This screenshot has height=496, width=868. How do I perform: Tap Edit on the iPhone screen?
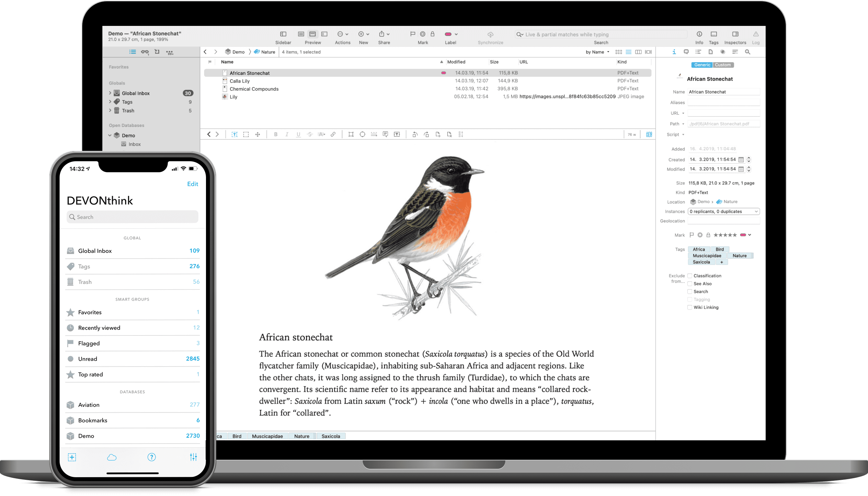[192, 184]
